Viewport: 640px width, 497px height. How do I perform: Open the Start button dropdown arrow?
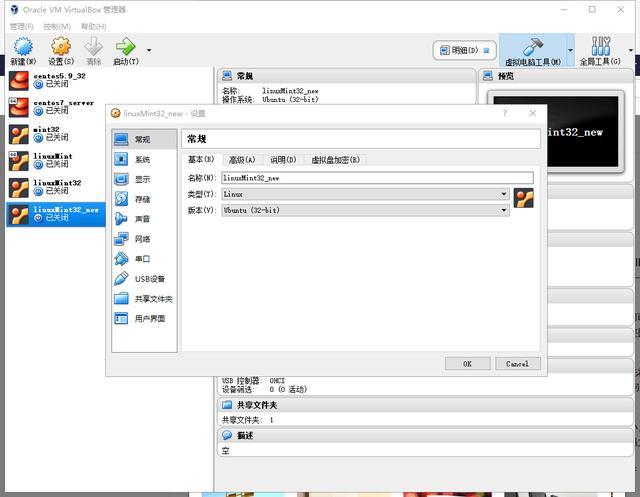(x=149, y=50)
